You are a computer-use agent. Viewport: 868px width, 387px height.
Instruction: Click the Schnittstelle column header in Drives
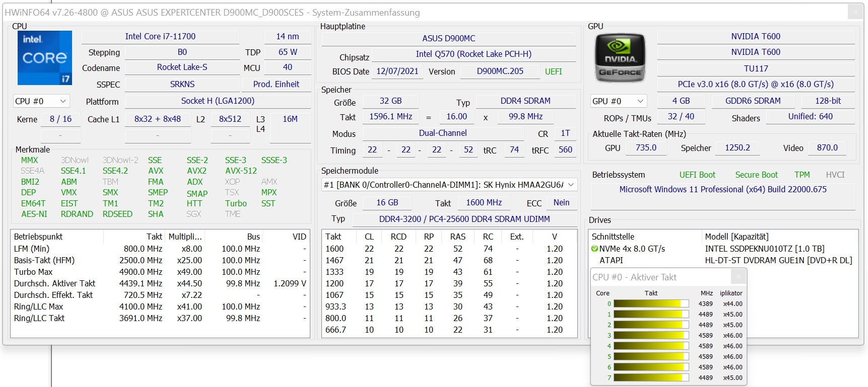(613, 237)
